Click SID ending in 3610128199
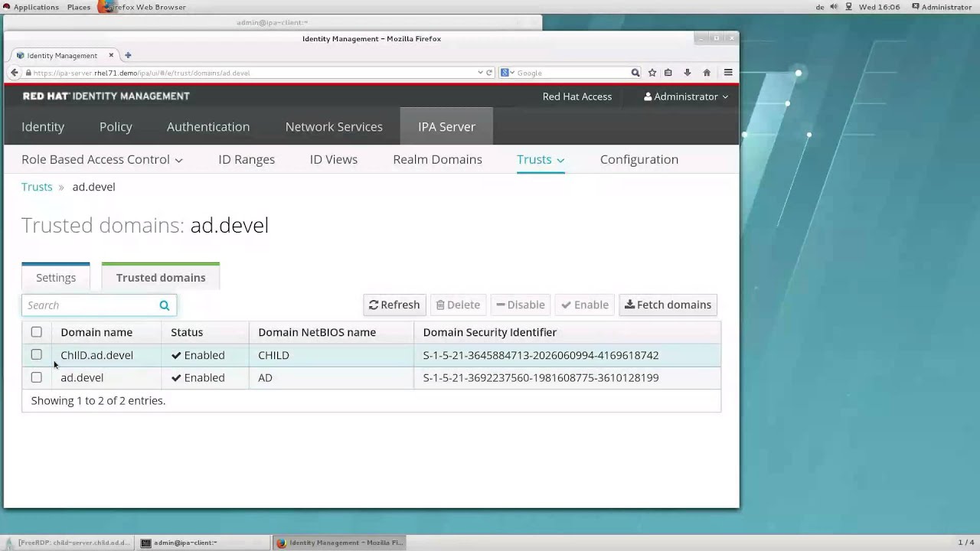The image size is (980, 551). [541, 377]
